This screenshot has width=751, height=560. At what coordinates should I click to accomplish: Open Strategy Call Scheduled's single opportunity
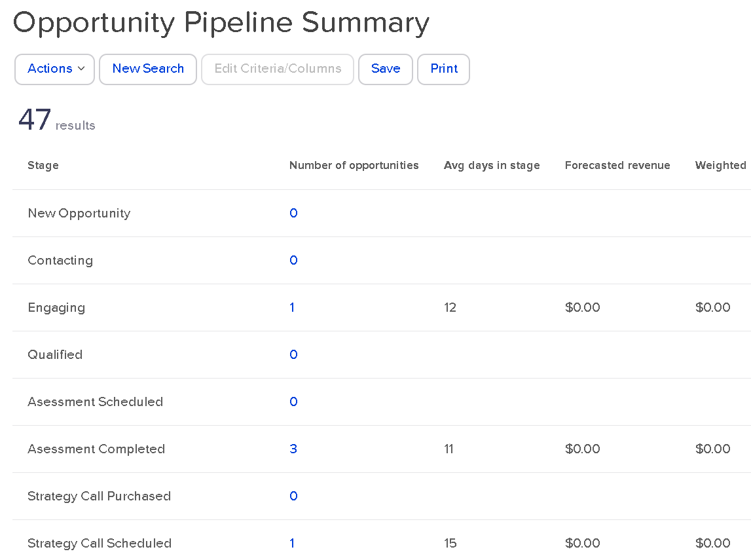292,543
